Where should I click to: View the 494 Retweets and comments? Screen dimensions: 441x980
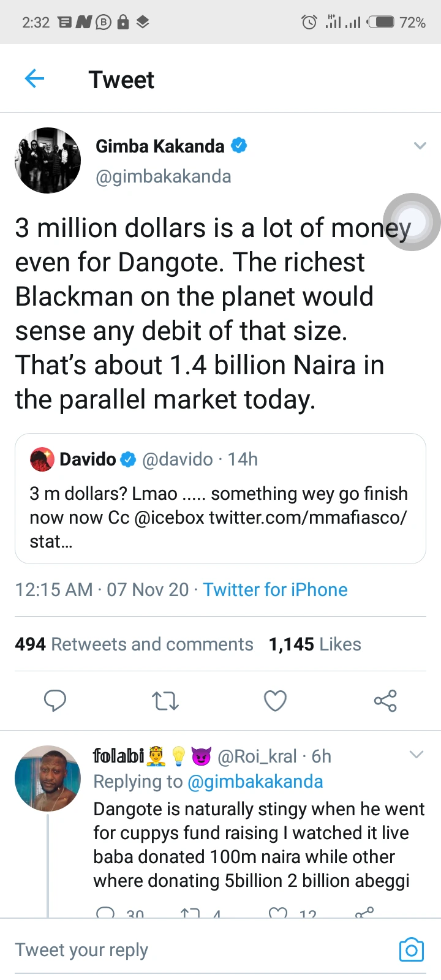134,644
